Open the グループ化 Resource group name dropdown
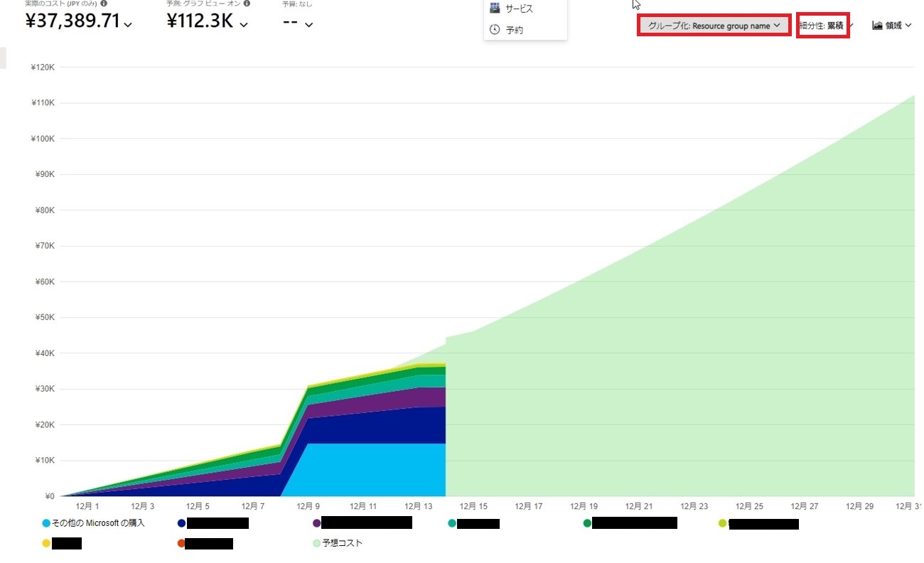The height and width of the screenshot is (563, 924). click(714, 26)
